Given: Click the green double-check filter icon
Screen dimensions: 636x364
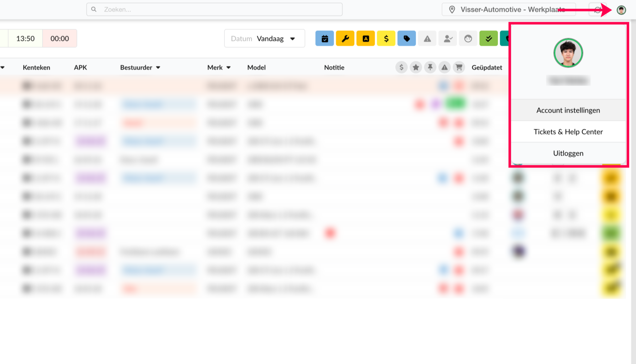Looking at the screenshot, I should click(x=488, y=39).
